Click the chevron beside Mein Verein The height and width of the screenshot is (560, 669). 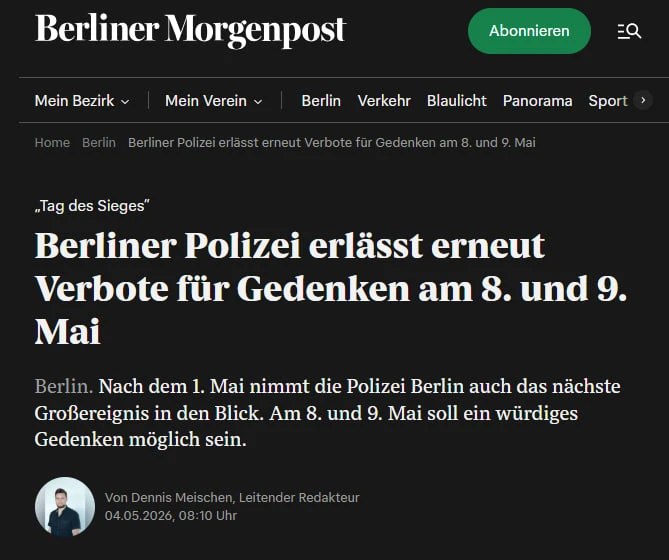tap(258, 102)
